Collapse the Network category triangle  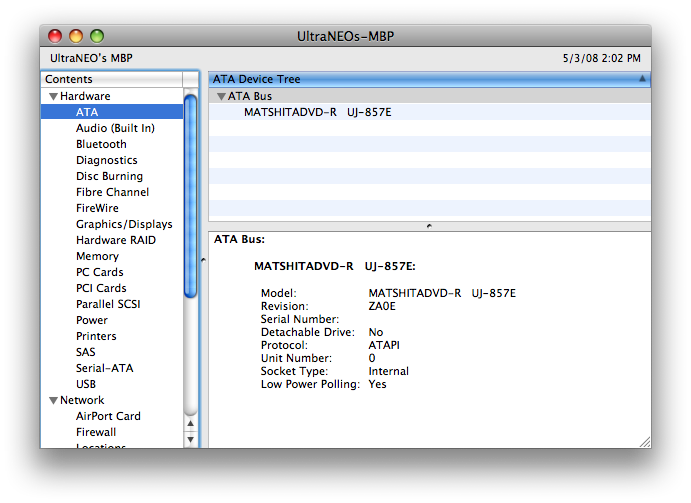pyautogui.click(x=53, y=400)
